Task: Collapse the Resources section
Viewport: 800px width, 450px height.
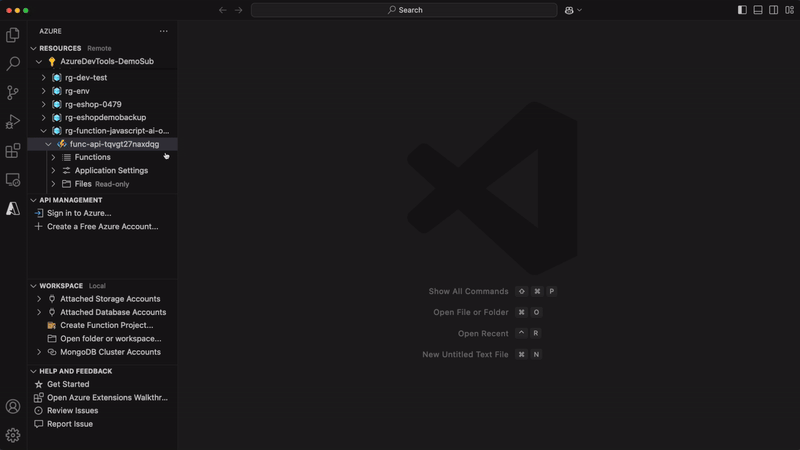Action: tap(33, 48)
